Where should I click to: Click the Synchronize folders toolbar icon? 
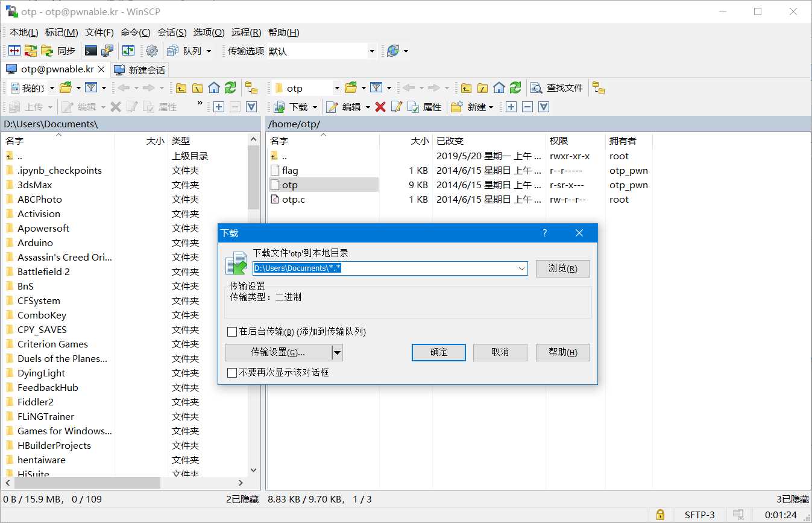coord(31,51)
